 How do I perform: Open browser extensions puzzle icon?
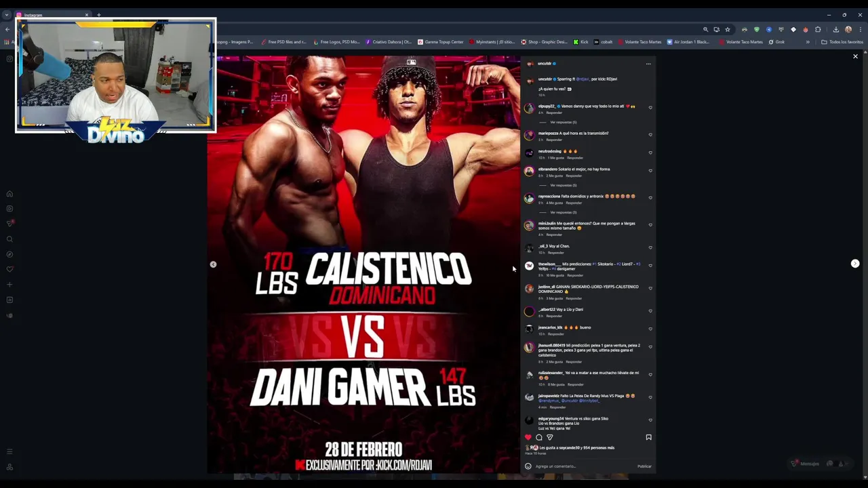point(818,30)
